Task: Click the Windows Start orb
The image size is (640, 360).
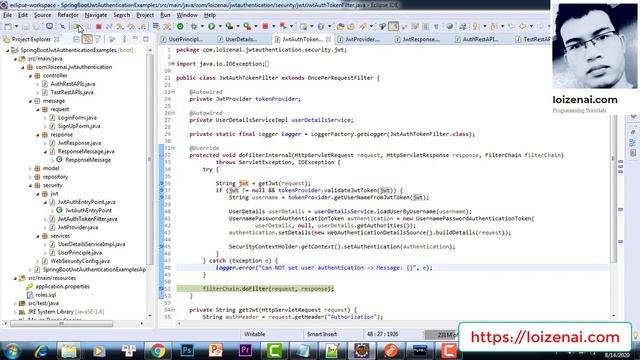Action: 12,350
